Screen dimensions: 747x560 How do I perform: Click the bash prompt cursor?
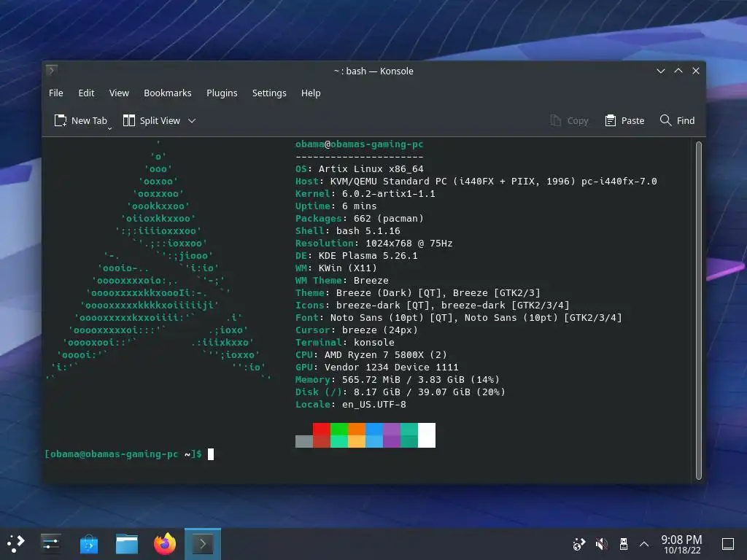[x=211, y=454]
